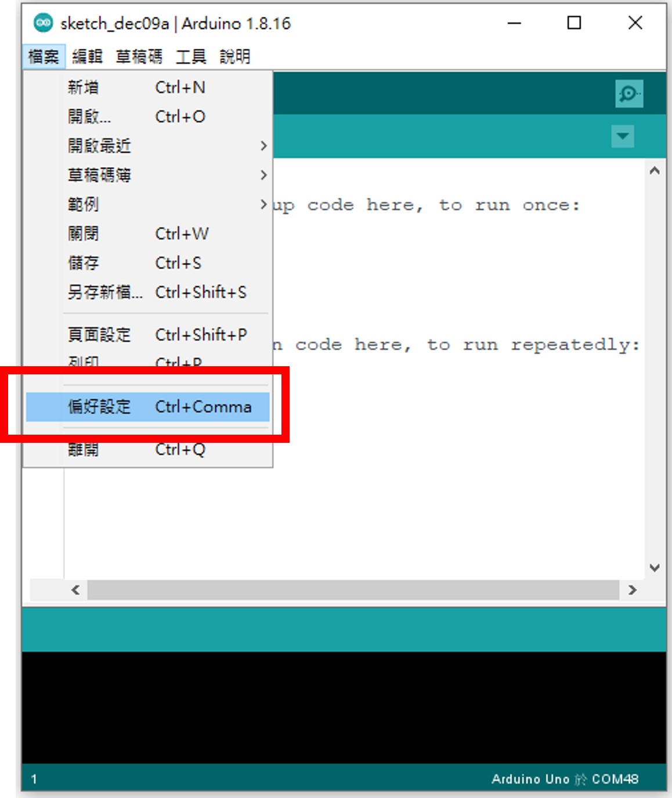Click the vertical scrollbar down arrow
This screenshot has width=672, height=798.
pyautogui.click(x=655, y=568)
